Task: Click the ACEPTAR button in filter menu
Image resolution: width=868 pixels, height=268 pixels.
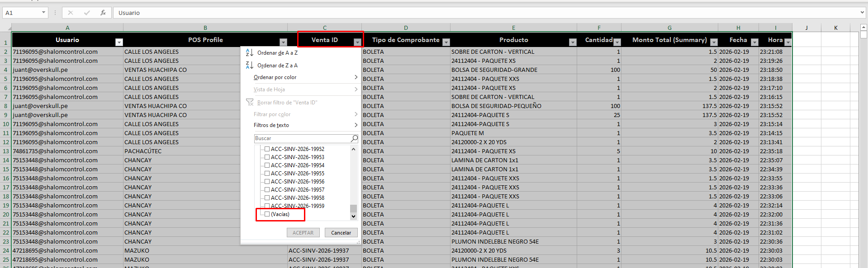Action: 303,233
